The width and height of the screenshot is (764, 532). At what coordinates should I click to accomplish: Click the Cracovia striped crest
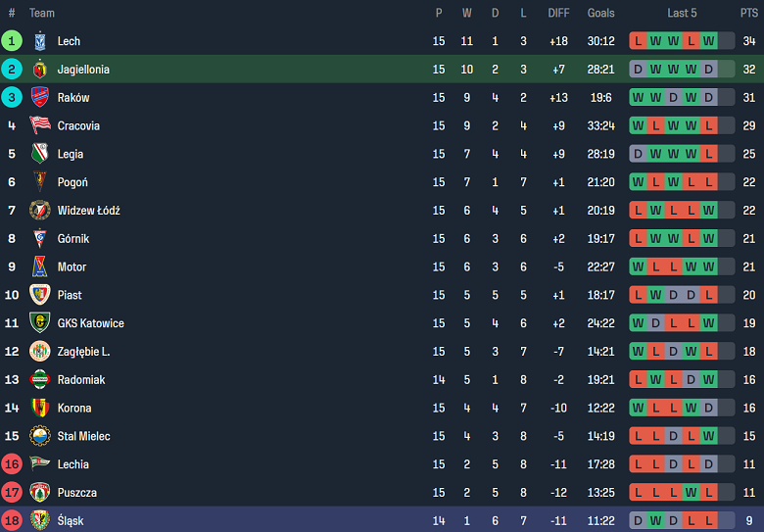click(40, 125)
